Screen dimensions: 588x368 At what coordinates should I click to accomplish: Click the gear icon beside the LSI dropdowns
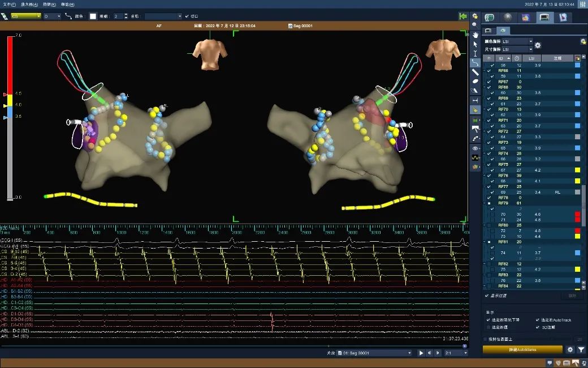(x=538, y=45)
